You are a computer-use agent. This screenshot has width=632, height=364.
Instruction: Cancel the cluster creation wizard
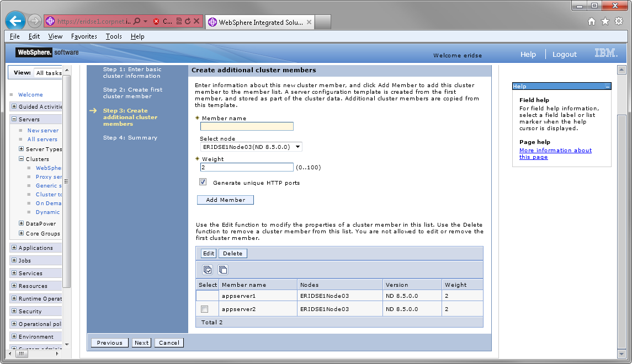pos(169,342)
